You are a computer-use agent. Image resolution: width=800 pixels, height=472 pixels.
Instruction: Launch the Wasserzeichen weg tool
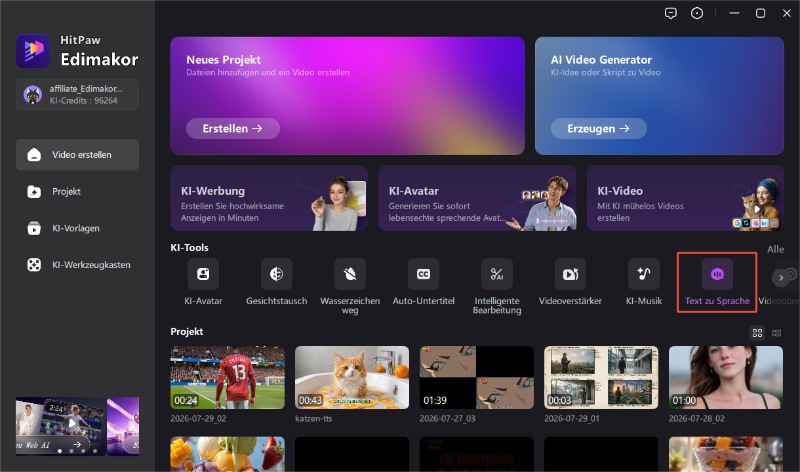[350, 274]
